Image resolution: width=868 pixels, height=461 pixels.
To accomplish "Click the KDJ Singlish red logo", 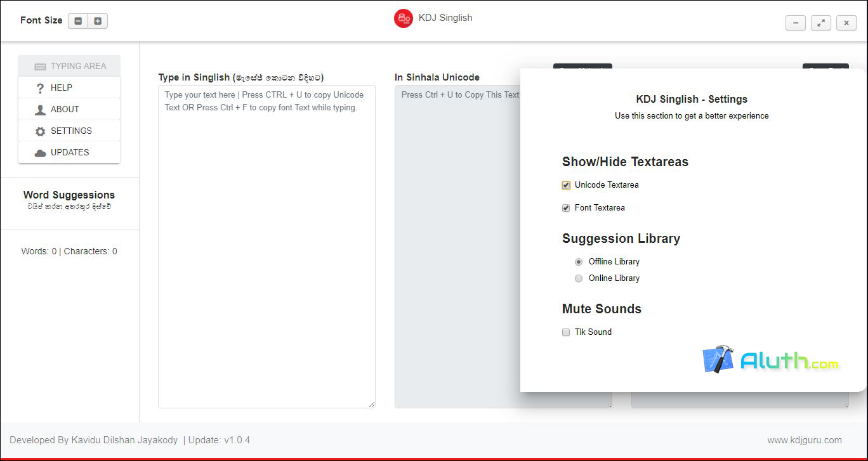I will (403, 18).
